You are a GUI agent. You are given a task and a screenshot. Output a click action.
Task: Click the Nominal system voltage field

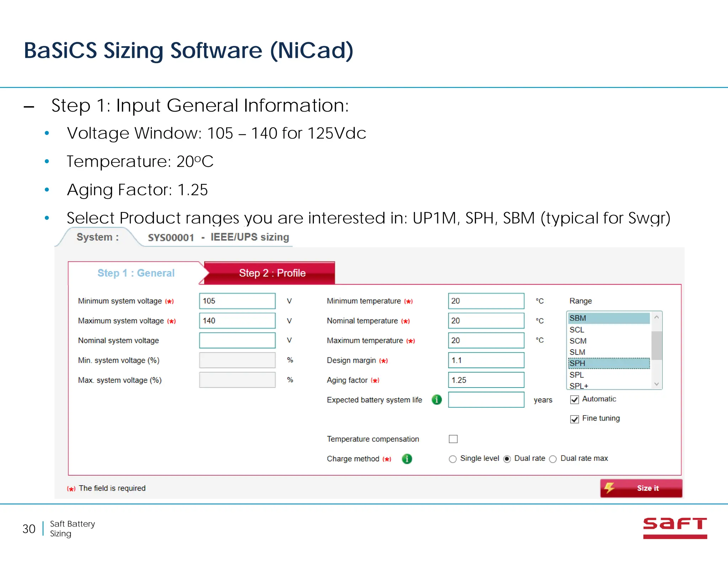(237, 340)
